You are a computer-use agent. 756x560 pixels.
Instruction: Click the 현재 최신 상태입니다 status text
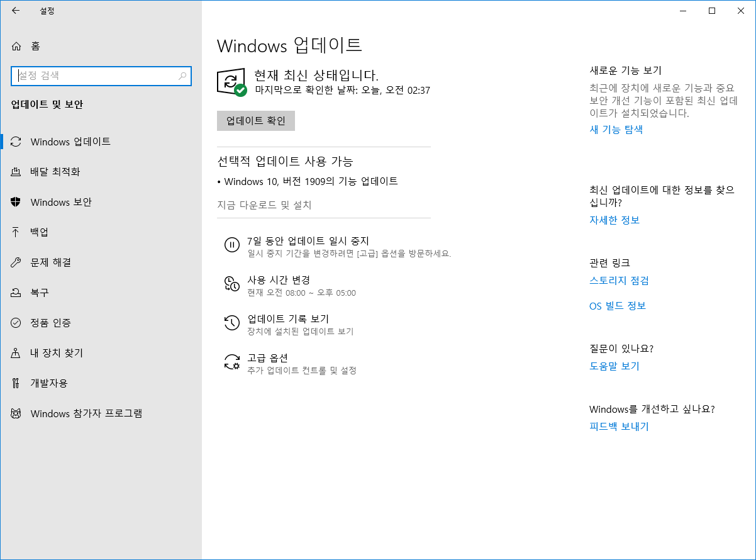tap(316, 76)
